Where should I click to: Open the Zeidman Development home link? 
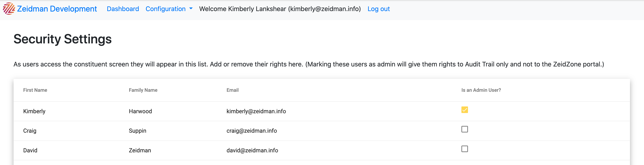pos(50,9)
